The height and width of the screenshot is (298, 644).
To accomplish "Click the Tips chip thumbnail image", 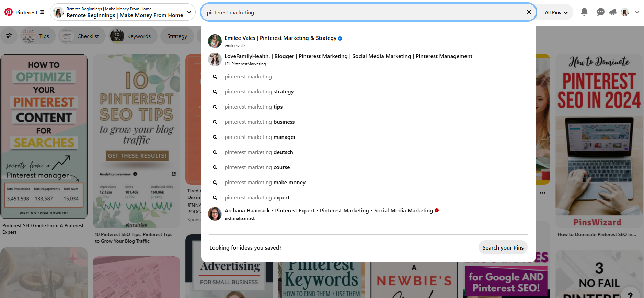I will click(x=29, y=36).
